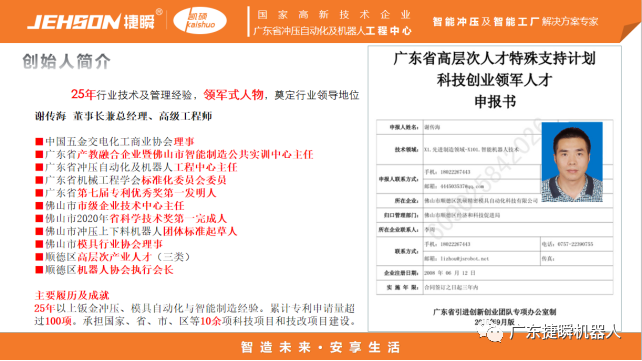
Task: Click the 主要履历及成就 heading
Action: tap(72, 295)
